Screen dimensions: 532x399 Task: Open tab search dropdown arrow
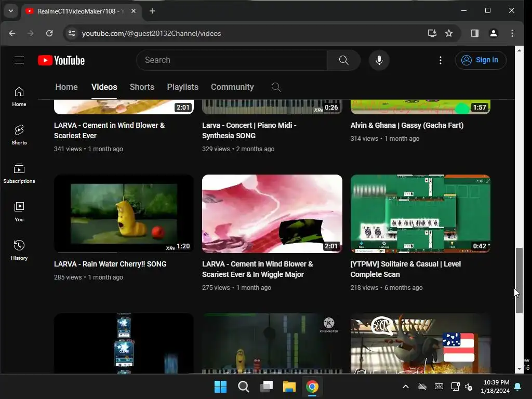11,11
